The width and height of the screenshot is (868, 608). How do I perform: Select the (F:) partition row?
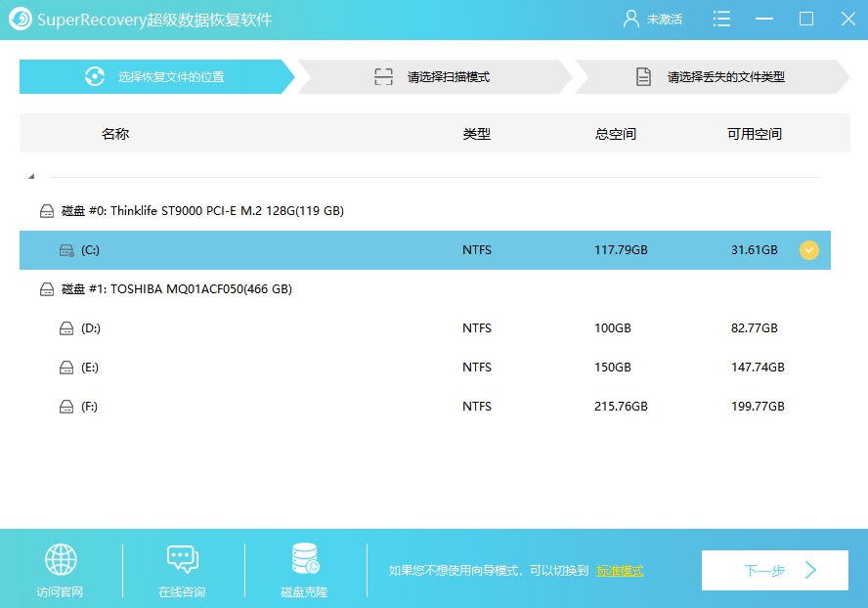pyautogui.click(x=425, y=407)
